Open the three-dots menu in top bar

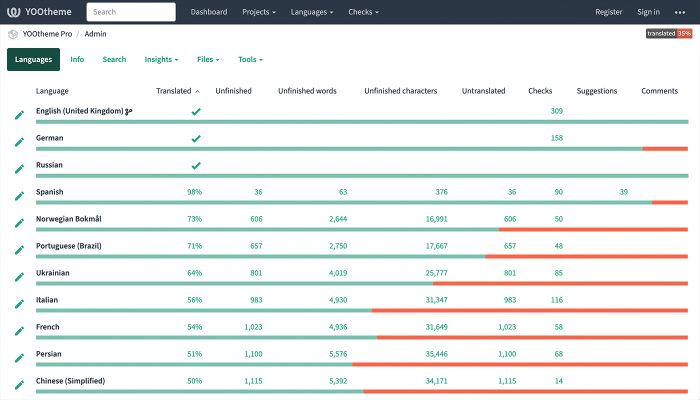coord(680,12)
